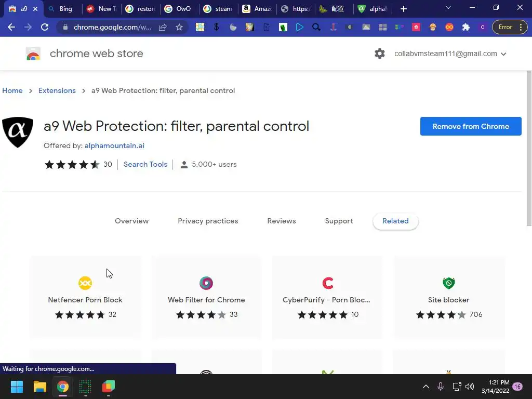Click the red anchor extension icon
The width and height of the screenshot is (532, 399).
[x=333, y=27]
